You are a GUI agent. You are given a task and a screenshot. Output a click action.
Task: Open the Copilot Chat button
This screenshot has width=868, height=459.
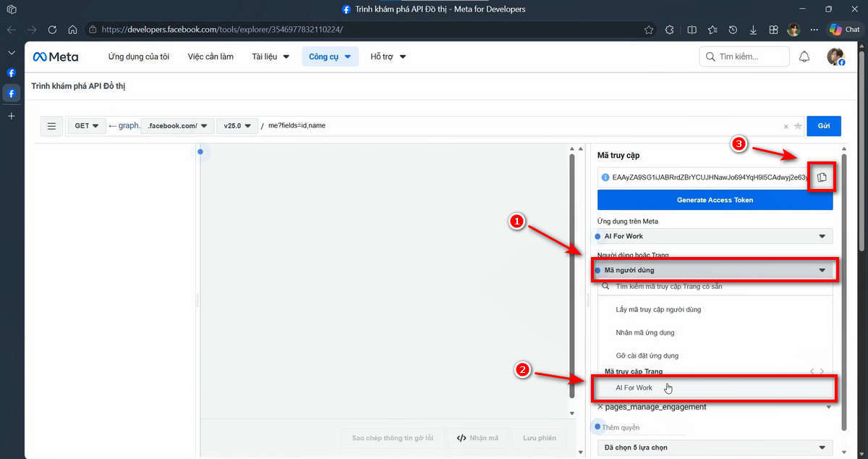tap(845, 30)
